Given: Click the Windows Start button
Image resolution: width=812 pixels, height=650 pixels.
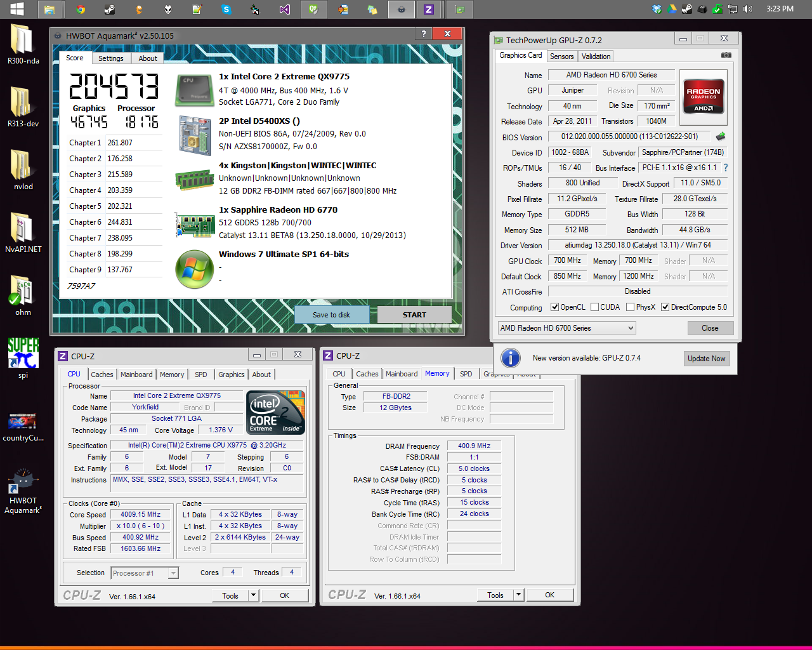Looking at the screenshot, I should (x=17, y=9).
